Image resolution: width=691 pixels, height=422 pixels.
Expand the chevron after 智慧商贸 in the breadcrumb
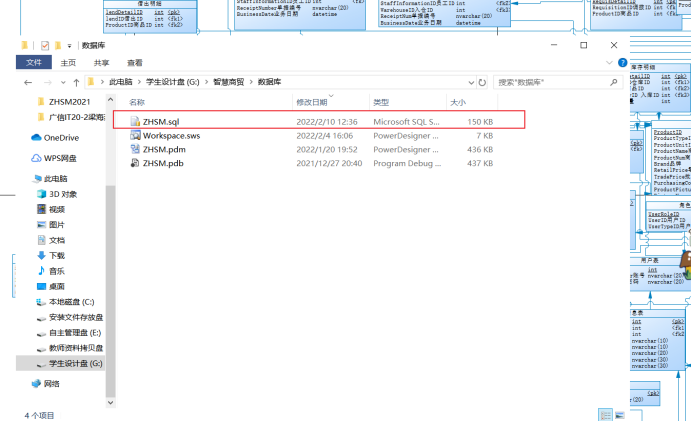tap(251, 82)
